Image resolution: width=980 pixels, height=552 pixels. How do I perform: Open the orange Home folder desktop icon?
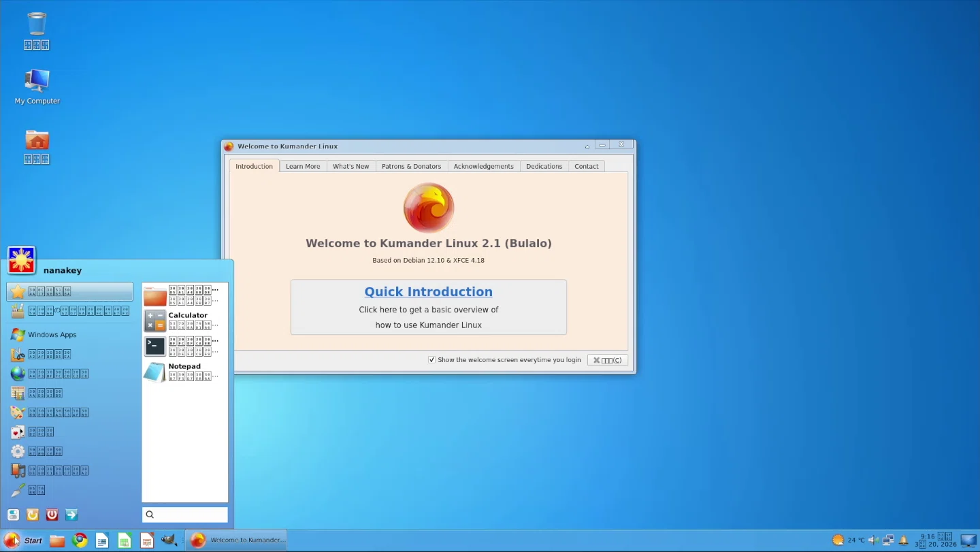click(x=37, y=146)
